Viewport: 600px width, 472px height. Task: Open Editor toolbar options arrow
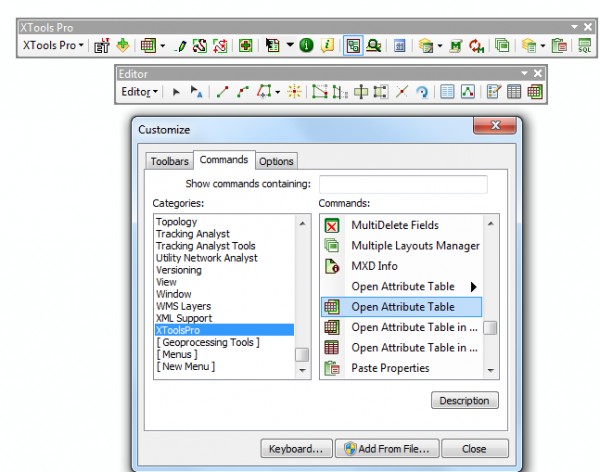pos(524,73)
